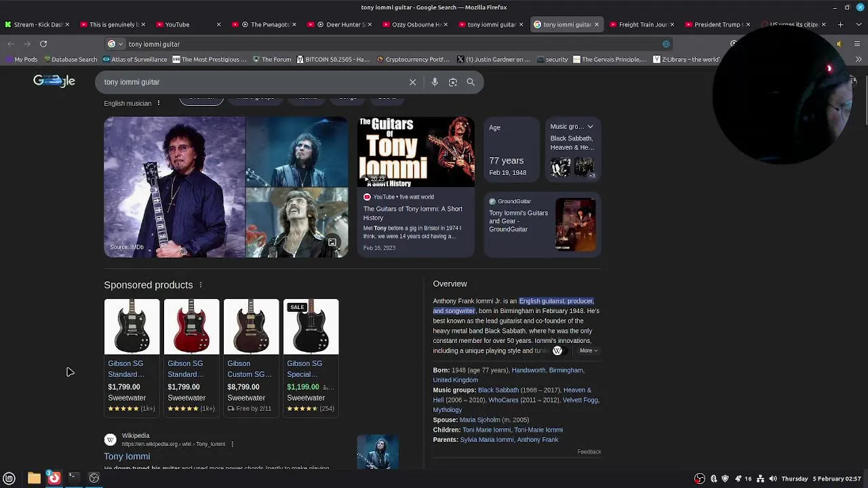Viewport: 868px width, 488px height.
Task: Click the Wikipedia favicon beside the result
Action: coord(110,439)
